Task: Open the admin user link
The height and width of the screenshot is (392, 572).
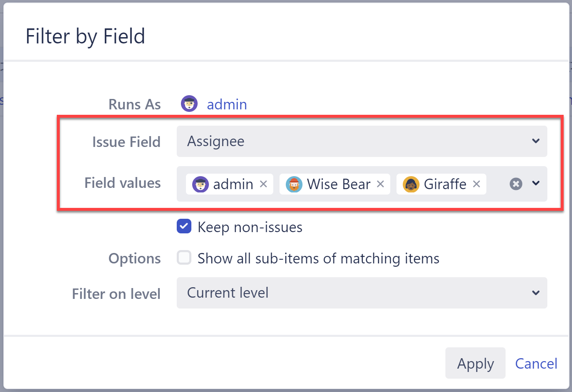Action: coord(227,104)
